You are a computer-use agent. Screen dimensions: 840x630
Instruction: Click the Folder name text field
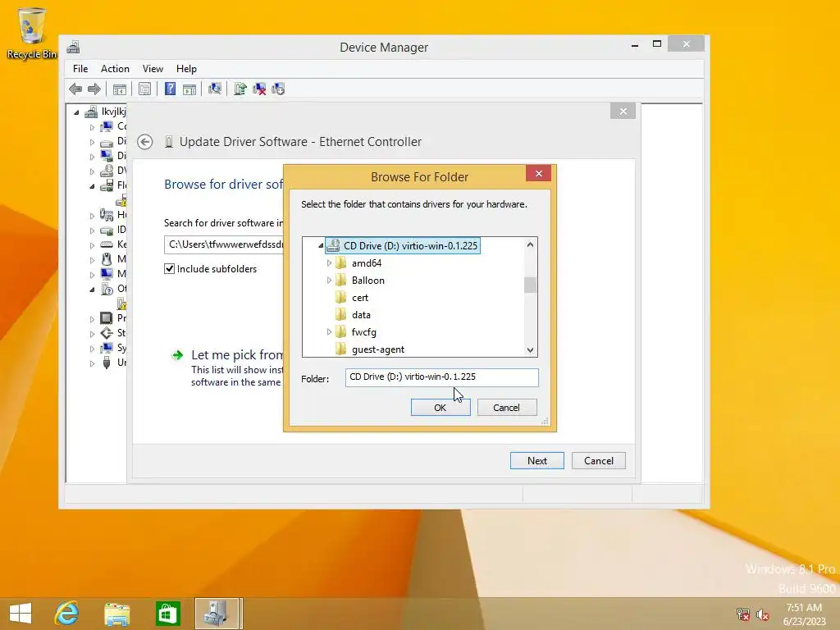(x=442, y=377)
